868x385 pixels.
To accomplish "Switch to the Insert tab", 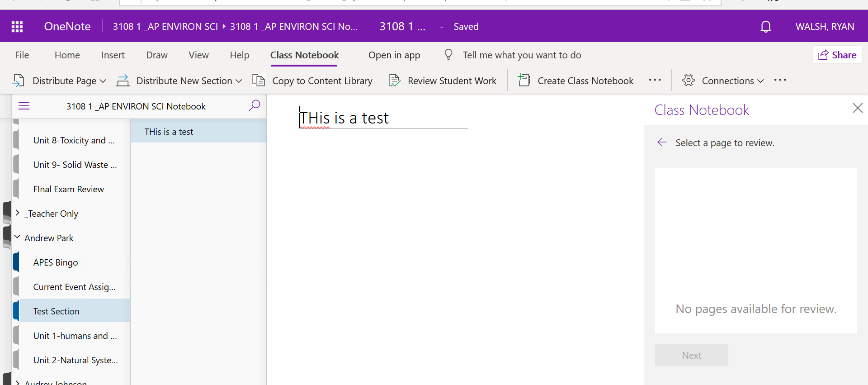I will pos(113,55).
